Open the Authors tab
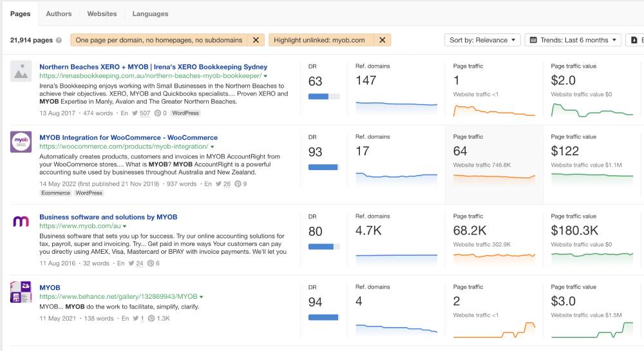 [x=59, y=14]
